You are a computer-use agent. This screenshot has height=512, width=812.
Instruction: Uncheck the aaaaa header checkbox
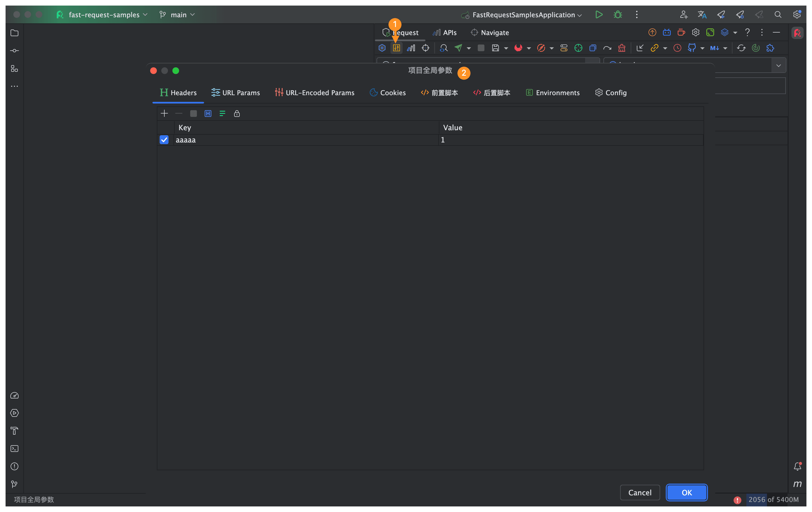pos(164,140)
